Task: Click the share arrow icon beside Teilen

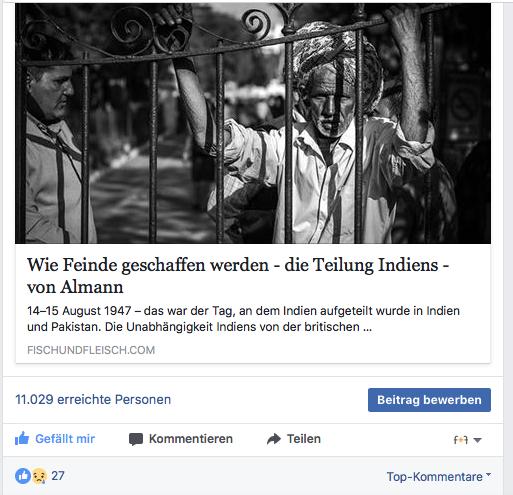Action: point(274,439)
